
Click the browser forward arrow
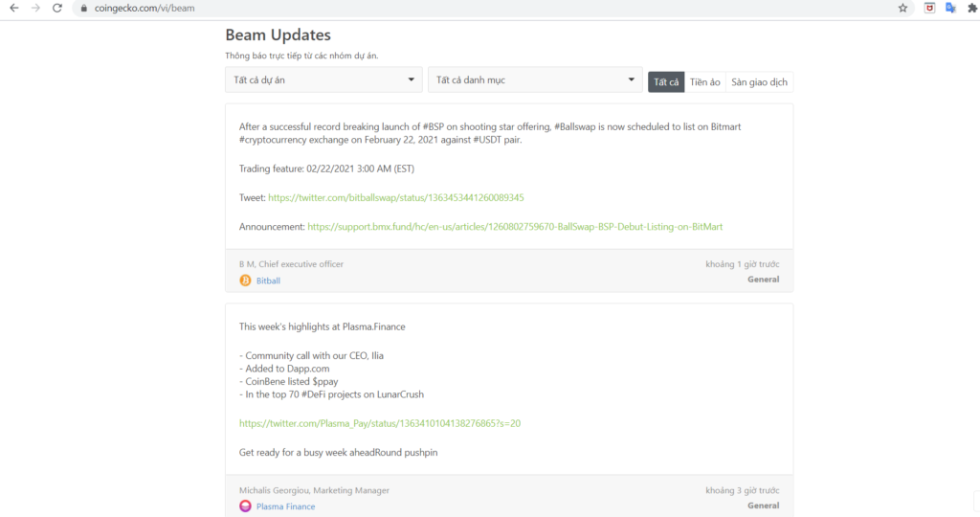coord(35,8)
